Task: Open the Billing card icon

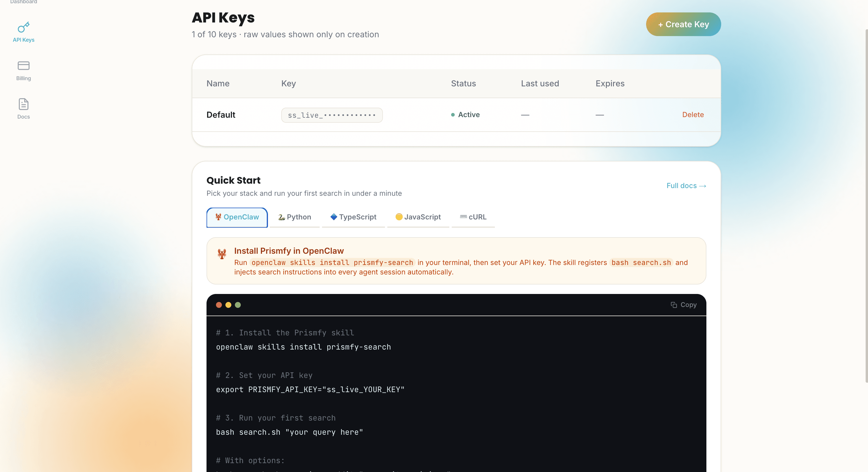Action: pyautogui.click(x=24, y=65)
